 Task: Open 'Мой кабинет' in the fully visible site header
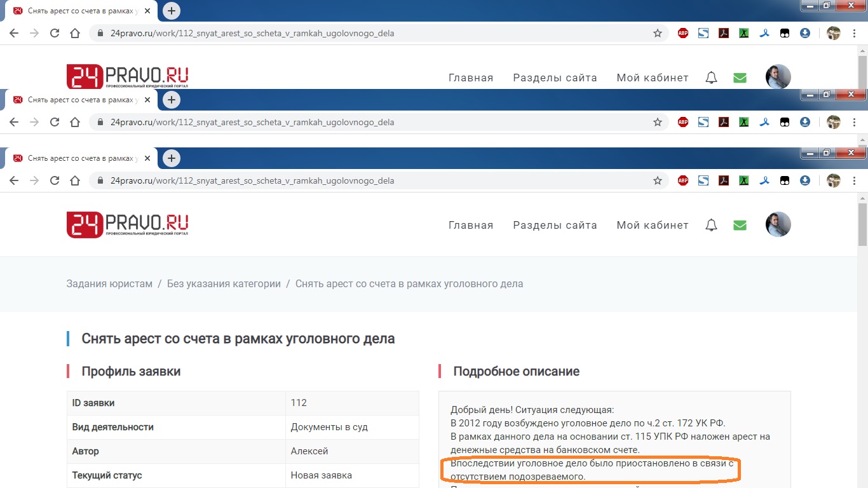[652, 225]
